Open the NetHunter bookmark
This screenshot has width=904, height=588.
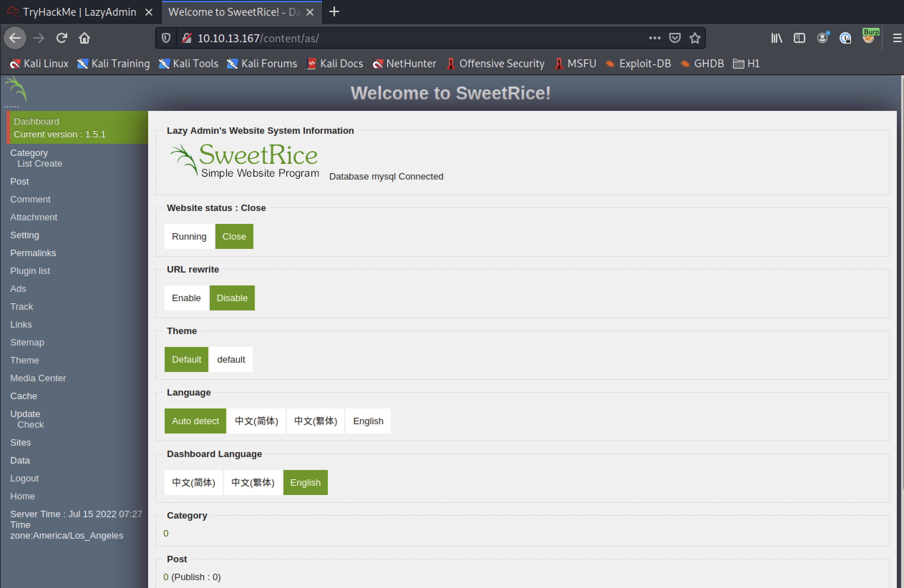[404, 63]
